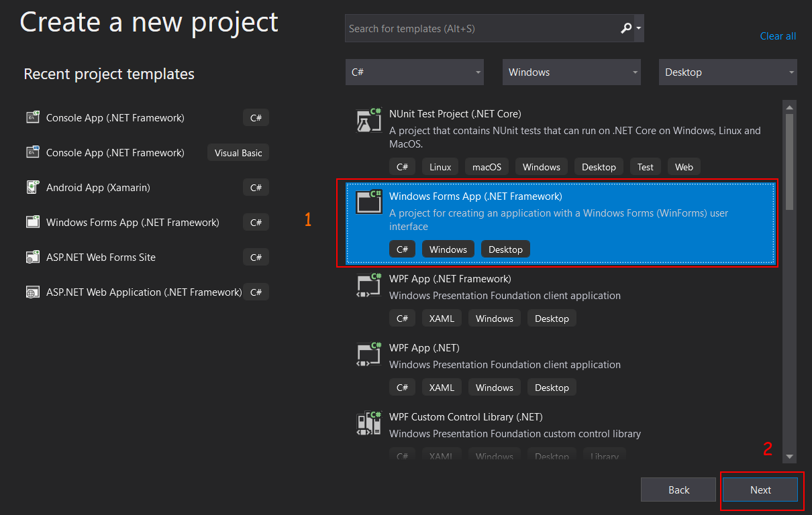Click the search magnifier icon
This screenshot has height=515, width=812.
pyautogui.click(x=625, y=28)
